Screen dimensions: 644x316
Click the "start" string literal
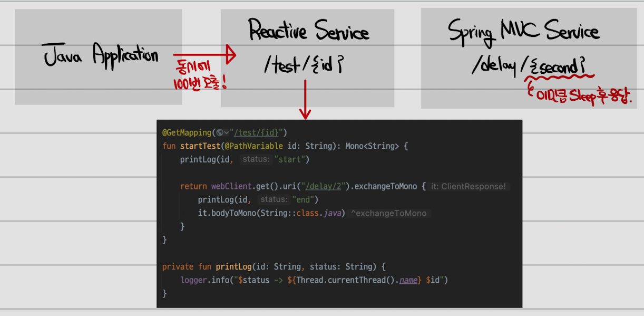(289, 159)
